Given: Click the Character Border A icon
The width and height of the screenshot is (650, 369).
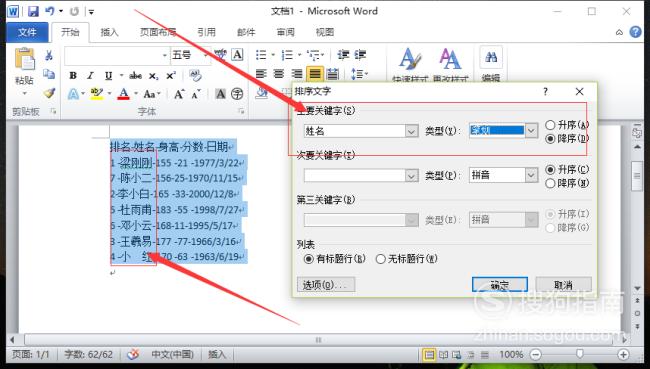Looking at the screenshot, I should [x=237, y=55].
